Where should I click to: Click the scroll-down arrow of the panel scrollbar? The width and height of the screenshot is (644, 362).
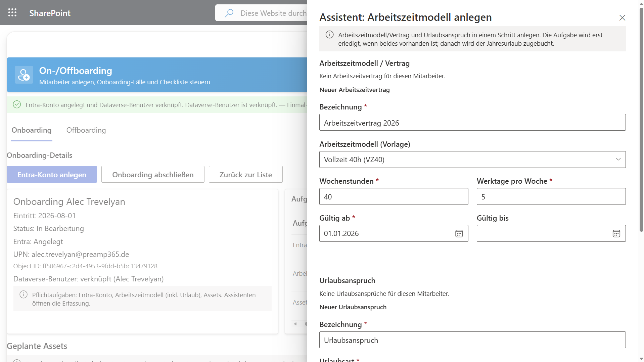pyautogui.click(x=641, y=359)
